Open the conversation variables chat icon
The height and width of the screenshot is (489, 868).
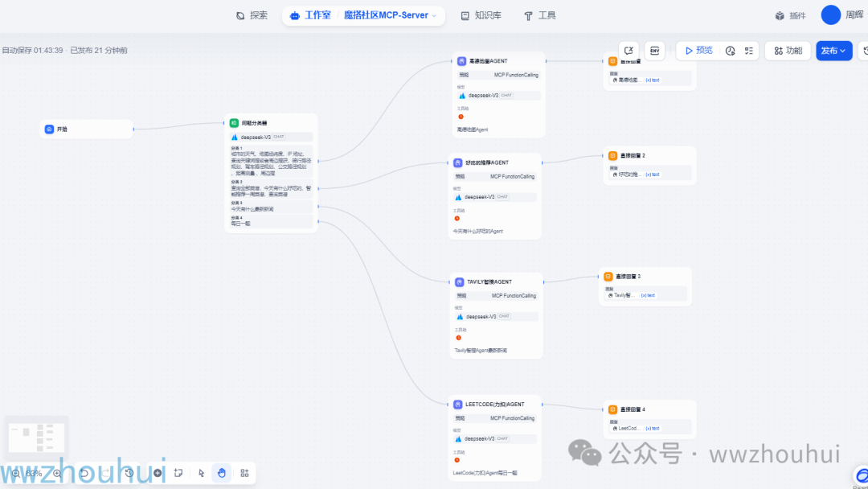pyautogui.click(x=628, y=51)
